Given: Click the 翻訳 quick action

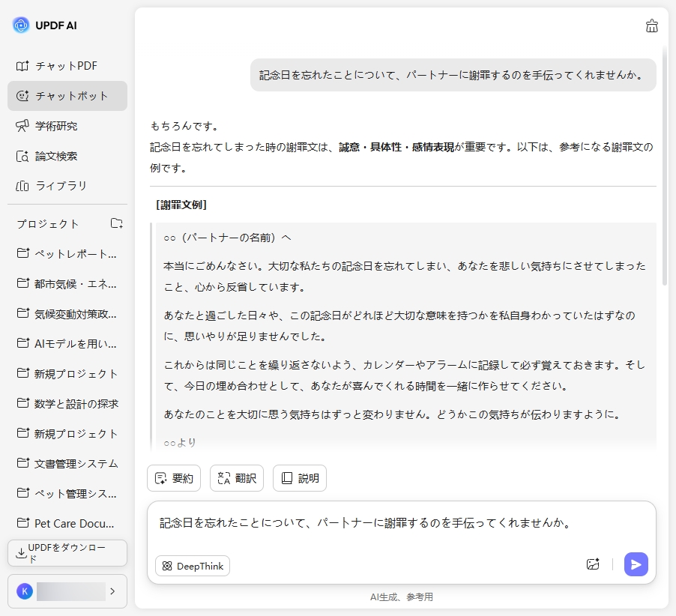Looking at the screenshot, I should (237, 478).
